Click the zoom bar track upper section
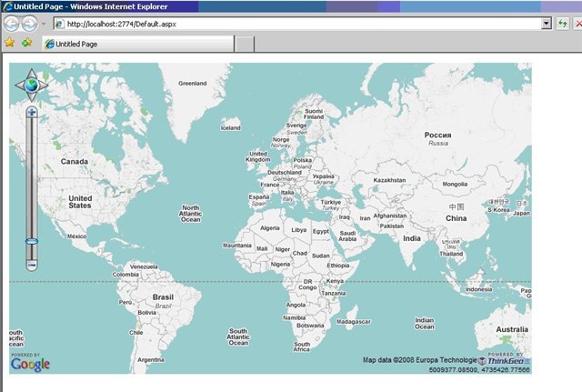The height and width of the screenshot is (392, 582). pos(32,177)
